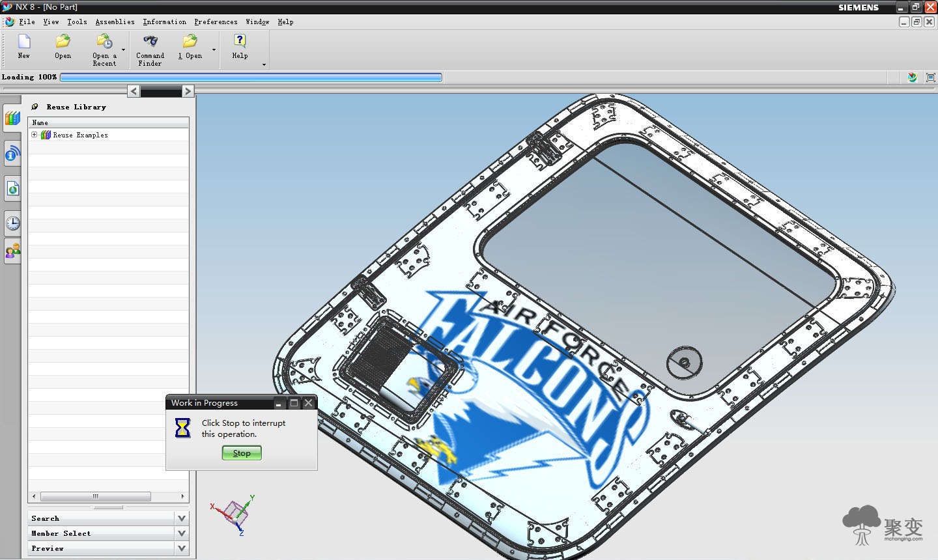
Task: Close the inner document window
Action: point(930,22)
